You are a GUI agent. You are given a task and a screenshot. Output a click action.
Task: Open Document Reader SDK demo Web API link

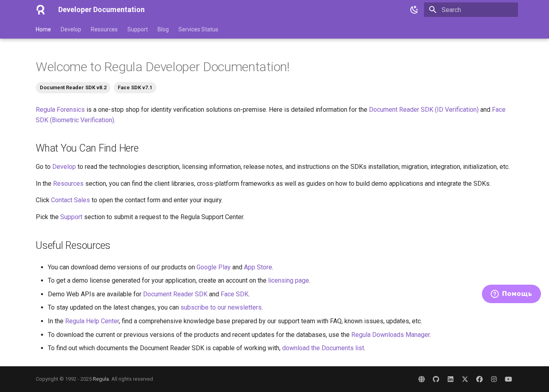point(175,294)
